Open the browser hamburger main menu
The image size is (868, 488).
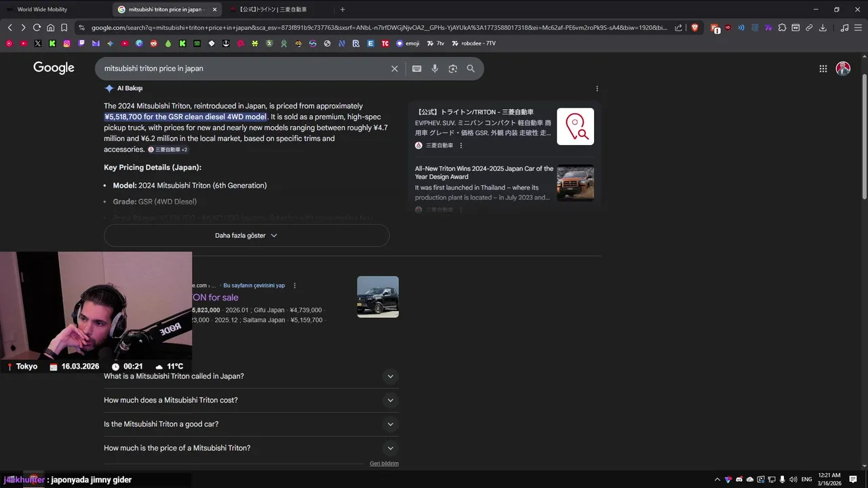coord(858,28)
